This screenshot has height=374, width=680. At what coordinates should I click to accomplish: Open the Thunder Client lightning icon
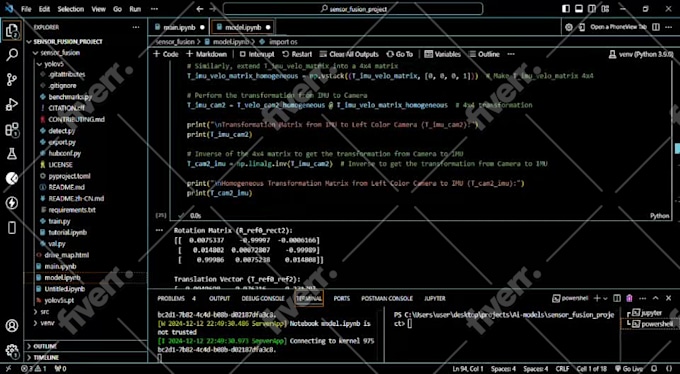click(x=12, y=203)
